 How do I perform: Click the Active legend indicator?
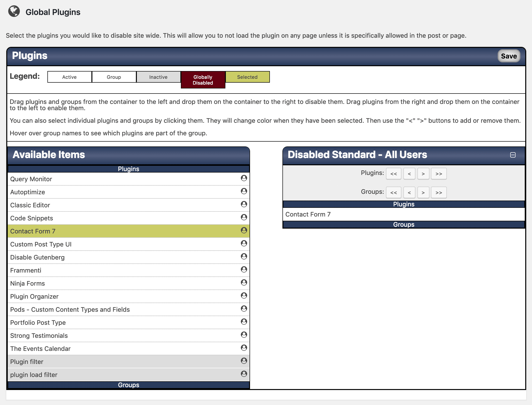pos(69,77)
